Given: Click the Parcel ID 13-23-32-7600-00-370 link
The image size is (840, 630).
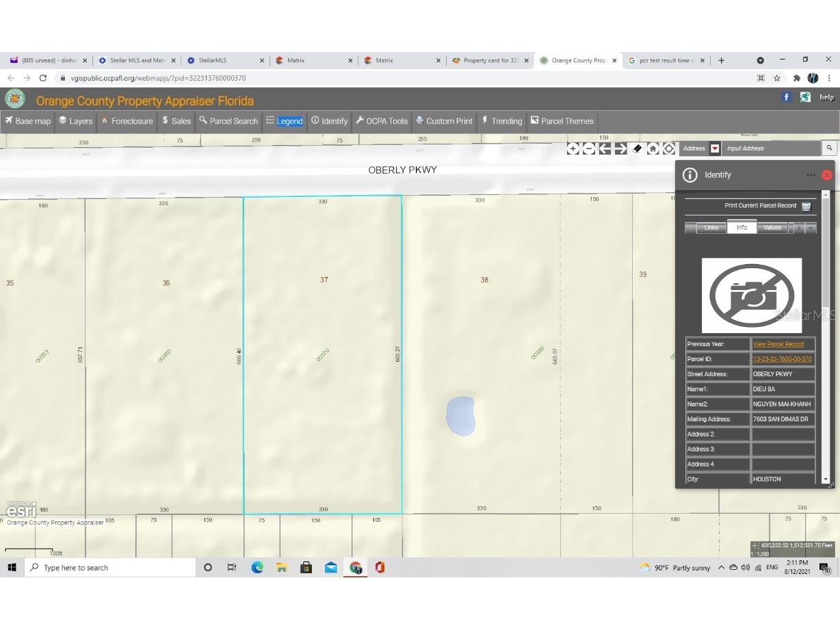Looking at the screenshot, I should pos(782,359).
